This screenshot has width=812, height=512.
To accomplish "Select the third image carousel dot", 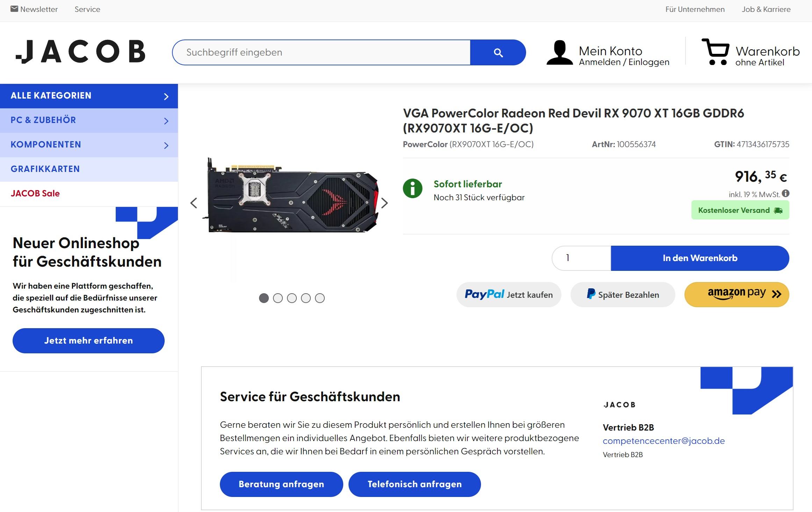I will click(292, 298).
